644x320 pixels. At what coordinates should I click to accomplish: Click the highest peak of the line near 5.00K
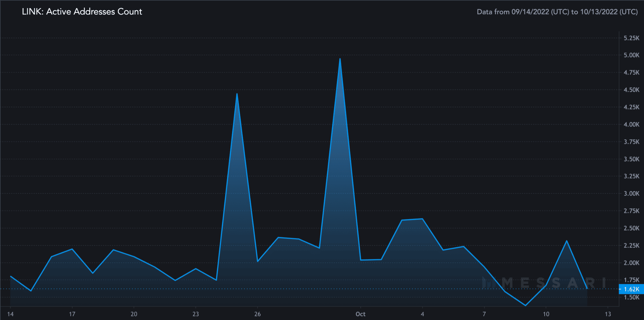[340, 59]
